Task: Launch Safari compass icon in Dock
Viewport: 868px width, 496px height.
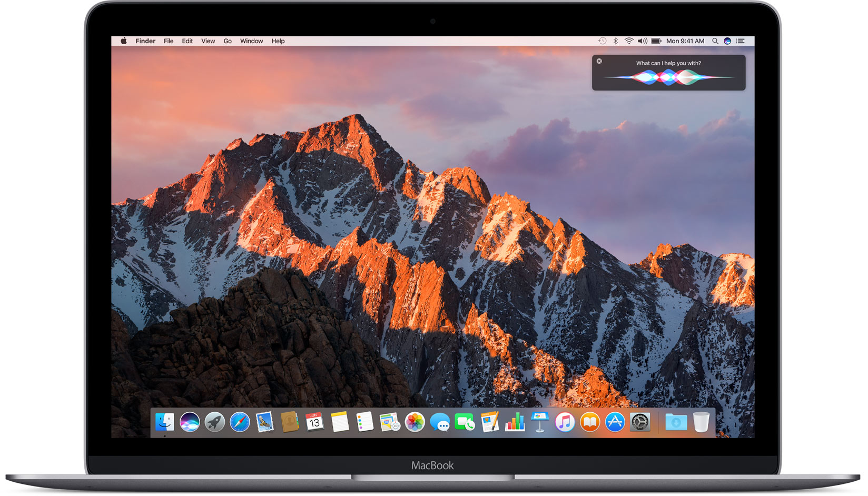Action: point(240,422)
